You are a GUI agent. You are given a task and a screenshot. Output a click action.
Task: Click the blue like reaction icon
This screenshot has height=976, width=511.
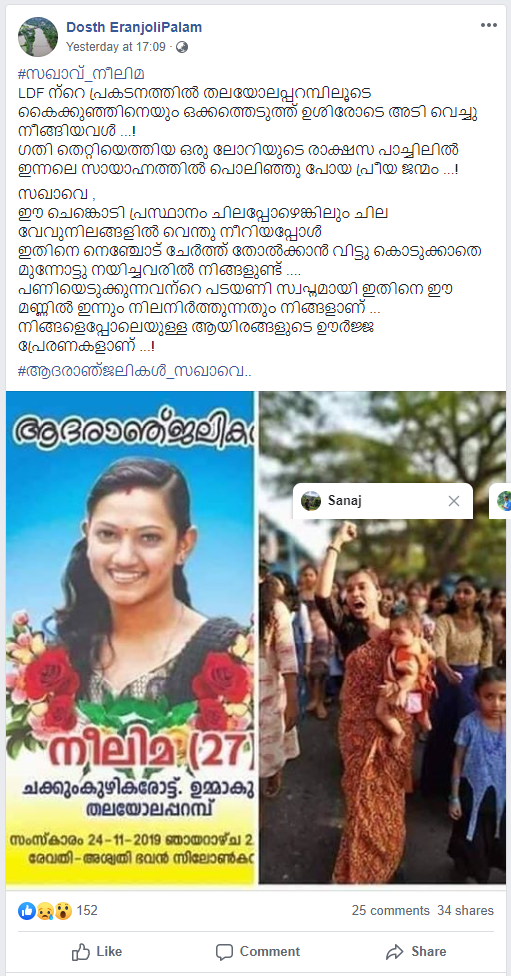(x=27, y=911)
